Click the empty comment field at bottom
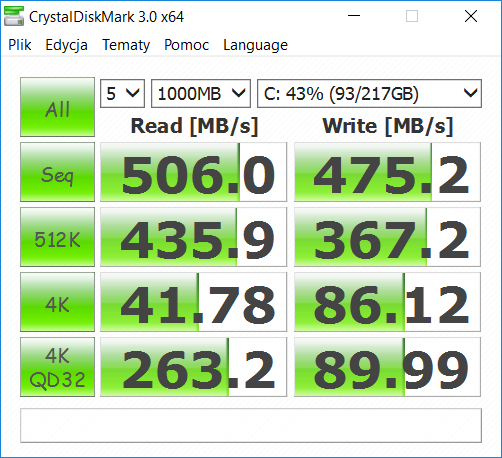 pos(251,425)
